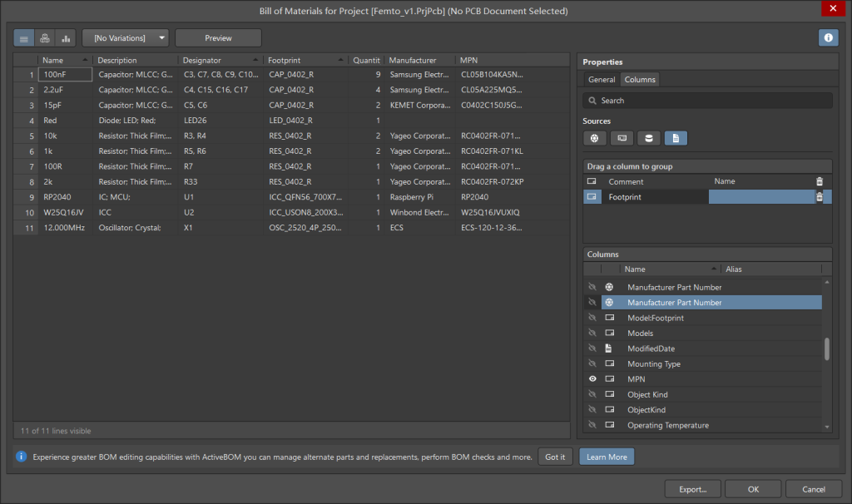Click the Operating Temperature row's type icon

[x=610, y=425]
